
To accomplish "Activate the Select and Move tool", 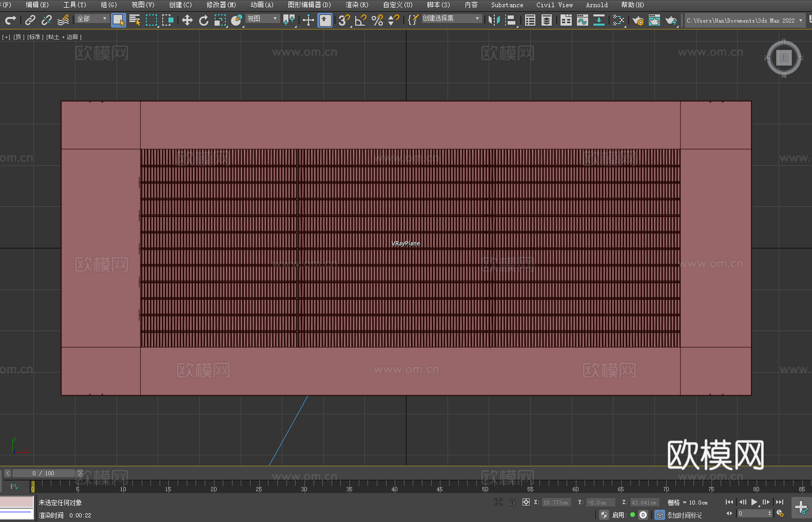I will point(187,20).
